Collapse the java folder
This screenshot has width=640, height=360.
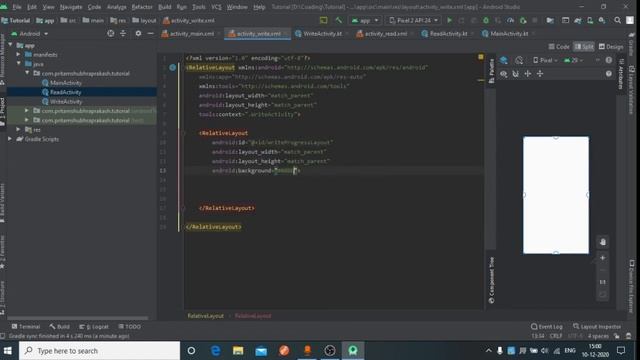(18, 64)
